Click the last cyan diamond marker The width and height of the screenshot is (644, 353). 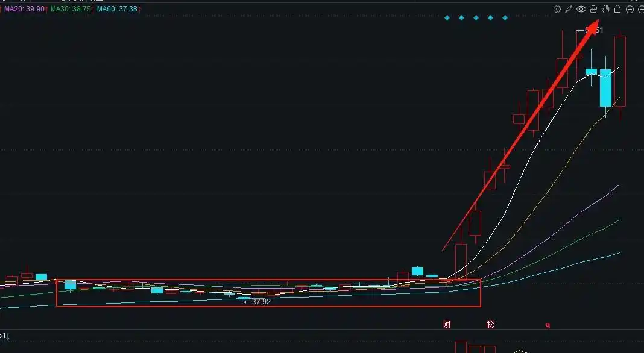click(x=505, y=18)
